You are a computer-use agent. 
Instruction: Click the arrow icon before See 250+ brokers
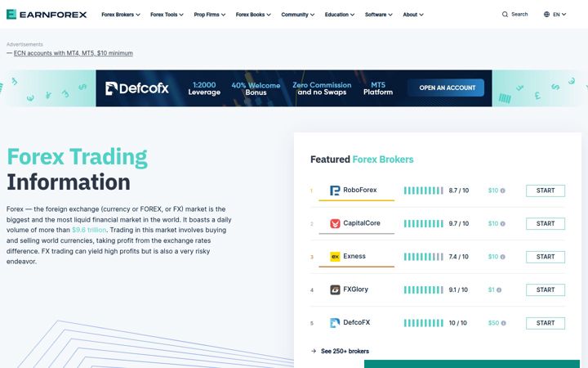point(314,351)
